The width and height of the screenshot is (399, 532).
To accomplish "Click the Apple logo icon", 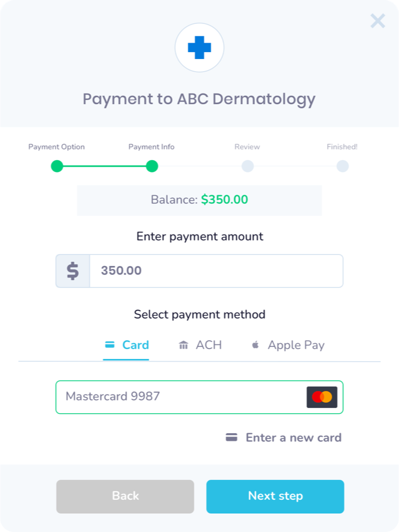I will click(x=255, y=345).
